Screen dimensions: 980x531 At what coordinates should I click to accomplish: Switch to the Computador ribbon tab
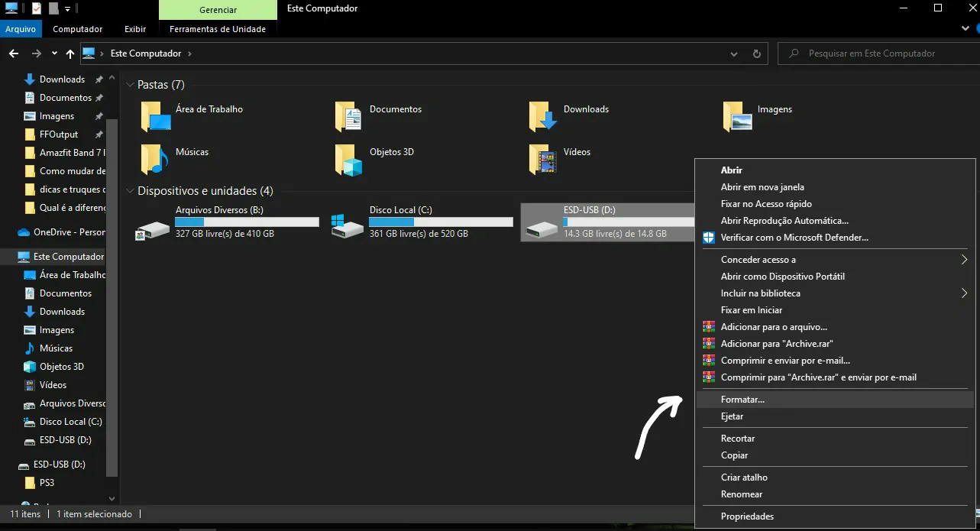[78, 29]
